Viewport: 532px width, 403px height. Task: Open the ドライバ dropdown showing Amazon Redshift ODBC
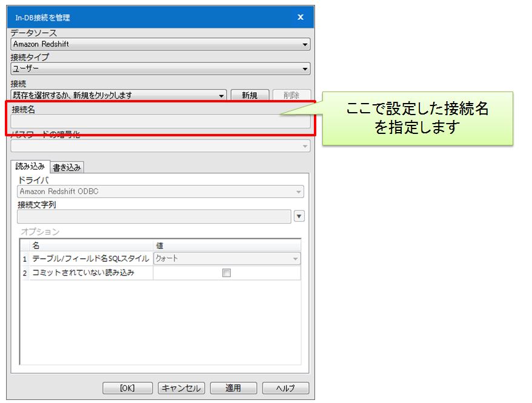160,192
